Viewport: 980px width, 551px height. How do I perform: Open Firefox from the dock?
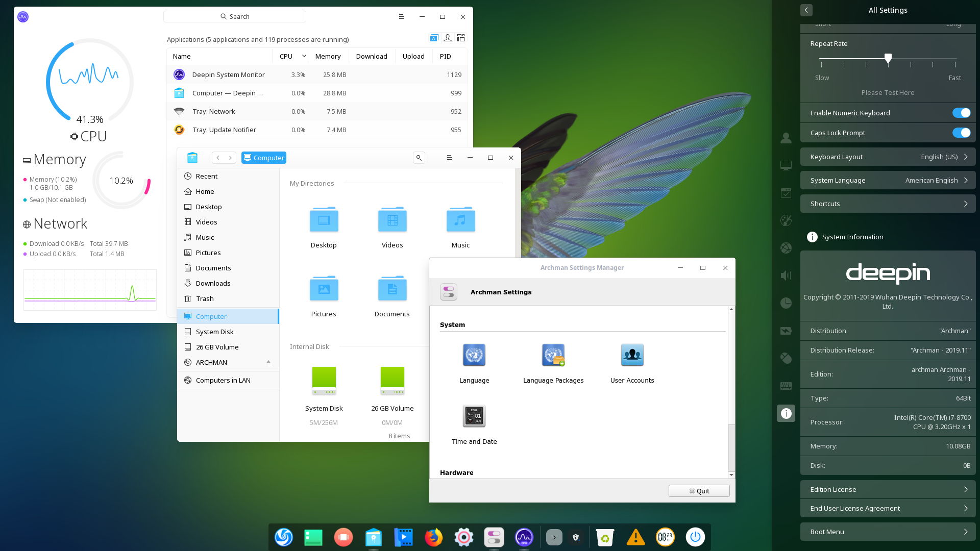pos(433,537)
